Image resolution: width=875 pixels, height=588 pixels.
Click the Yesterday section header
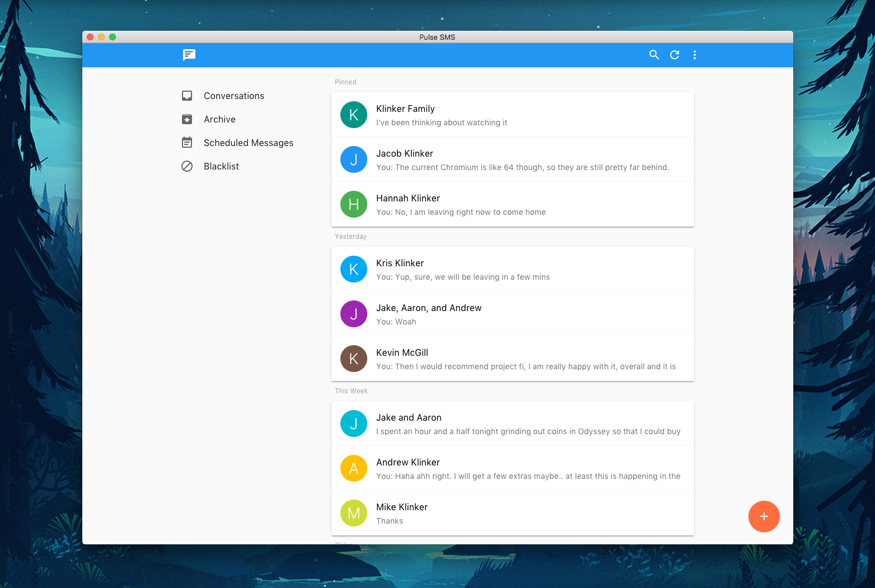pyautogui.click(x=350, y=237)
